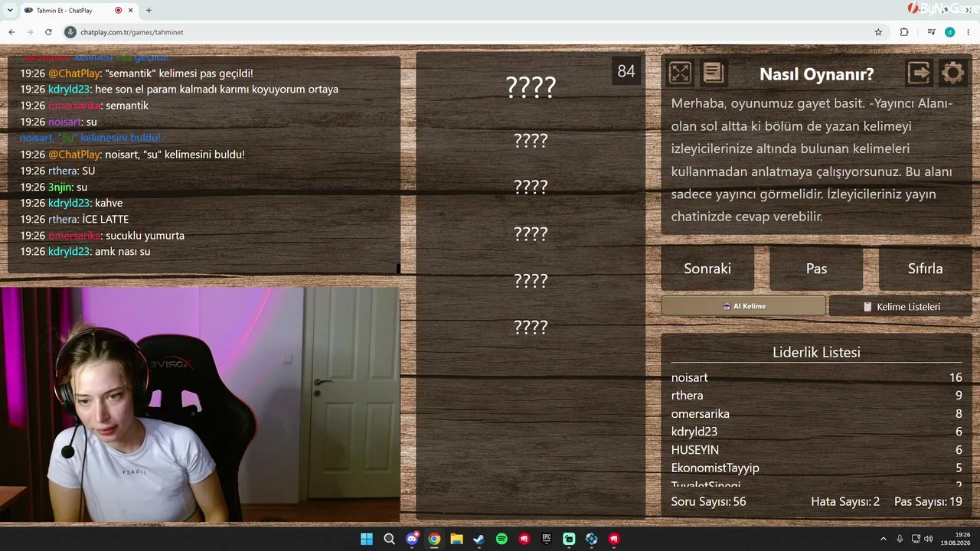Switch to Chrome in the taskbar
Image resolution: width=980 pixels, height=551 pixels.
click(x=434, y=539)
